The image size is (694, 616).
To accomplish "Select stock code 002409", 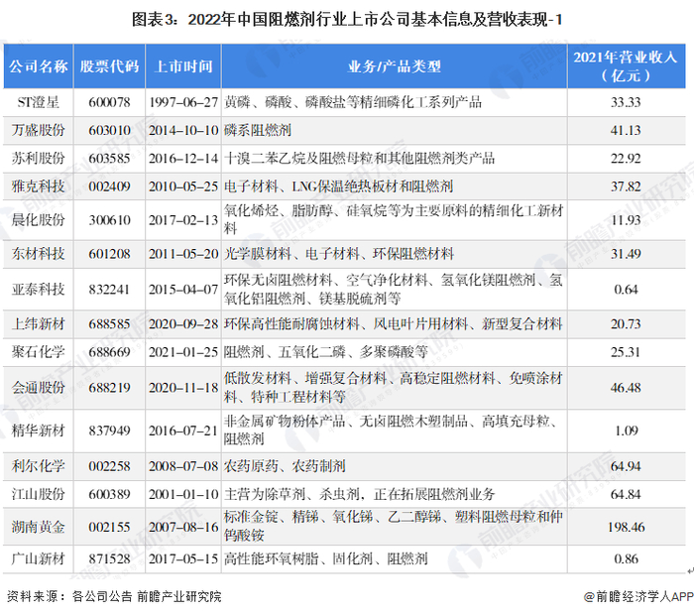I will [x=109, y=186].
